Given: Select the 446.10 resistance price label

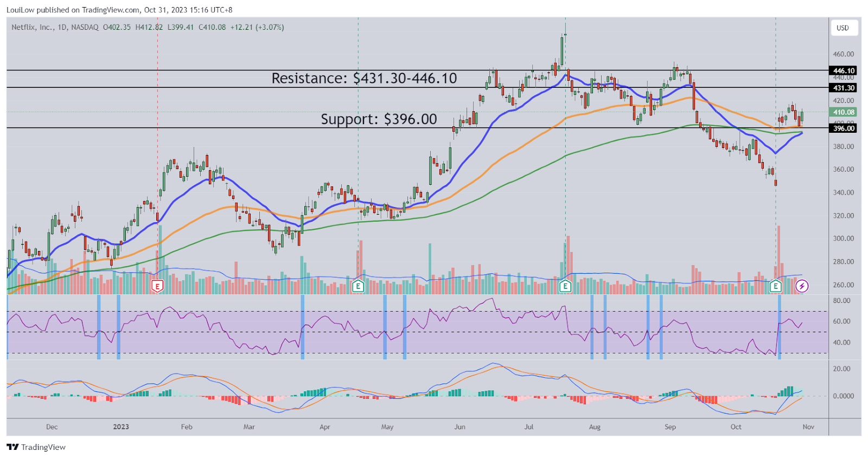Looking at the screenshot, I should coord(844,70).
